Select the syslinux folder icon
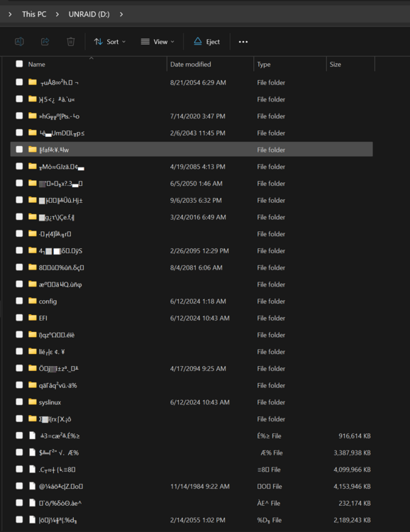Screen dimensions: 410x532 tap(33, 401)
